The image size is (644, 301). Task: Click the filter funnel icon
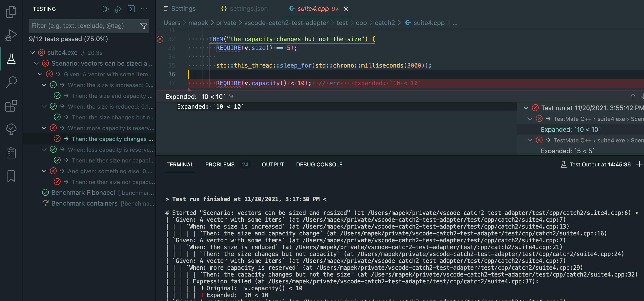coord(144,26)
